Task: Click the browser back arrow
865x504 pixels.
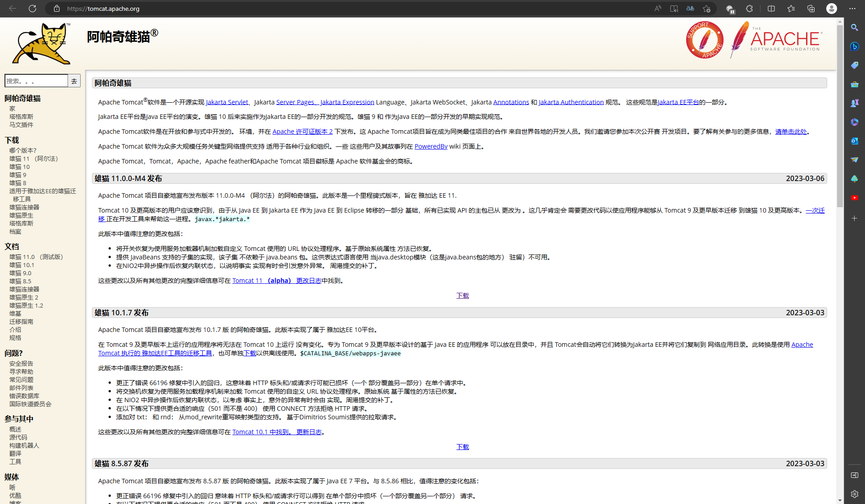Action: [13, 9]
